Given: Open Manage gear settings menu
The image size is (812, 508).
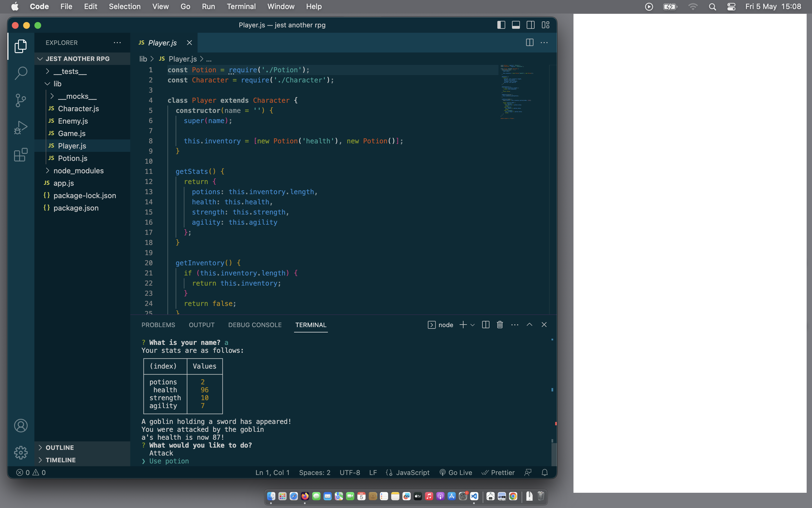Looking at the screenshot, I should tap(21, 453).
